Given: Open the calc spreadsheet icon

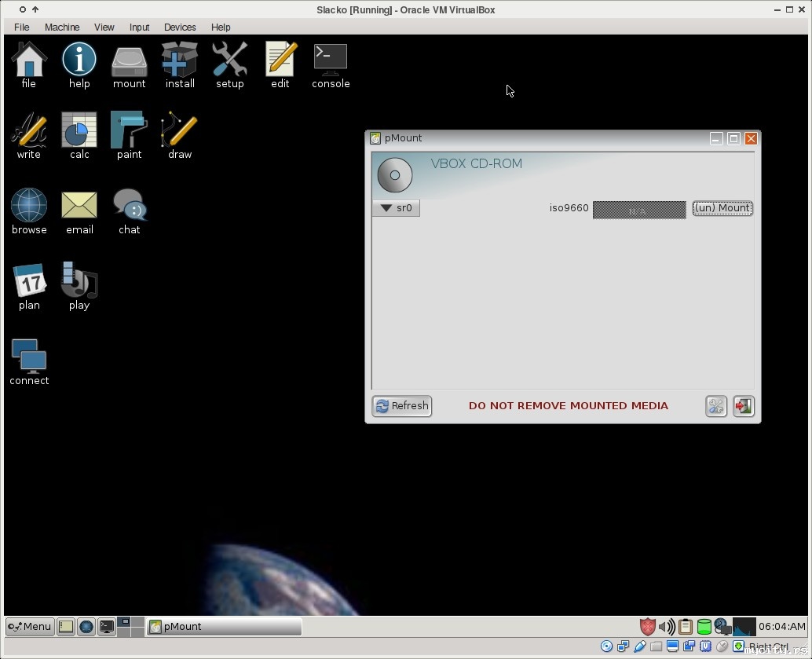Looking at the screenshot, I should click(79, 135).
